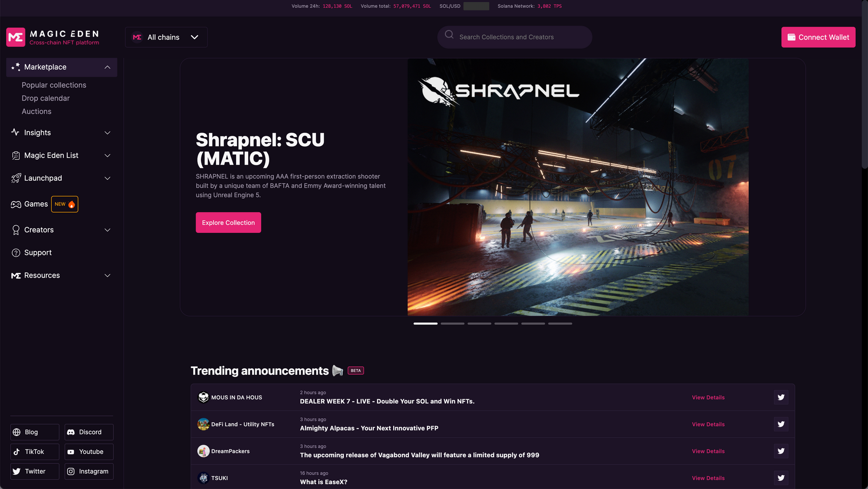The image size is (868, 489).
Task: Click the Connect Wallet button
Action: [818, 37]
